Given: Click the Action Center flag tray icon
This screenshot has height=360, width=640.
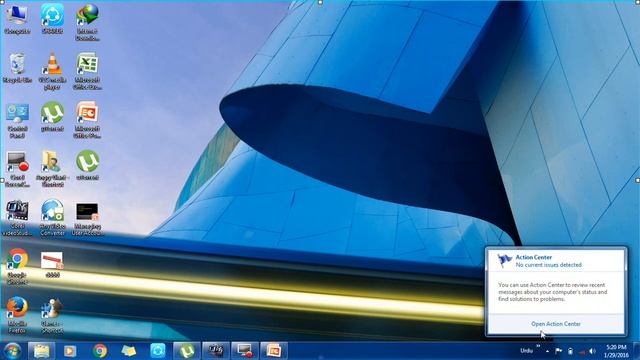Looking at the screenshot, I should [x=558, y=351].
